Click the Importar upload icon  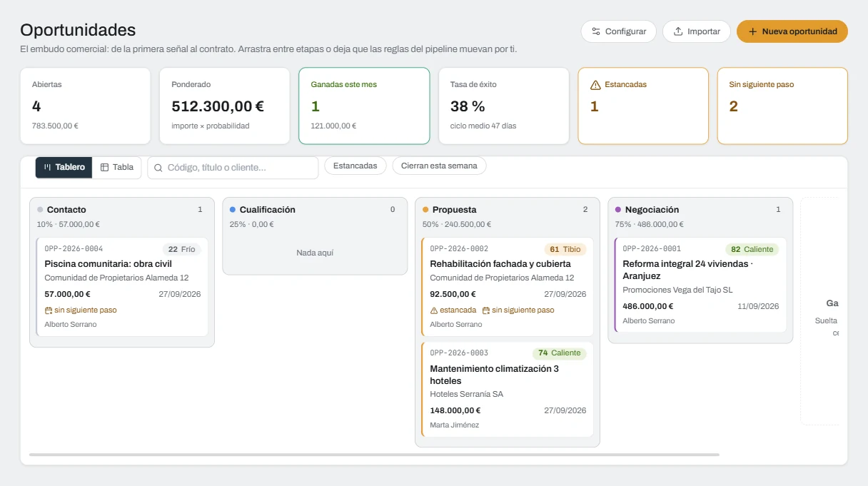tap(678, 31)
